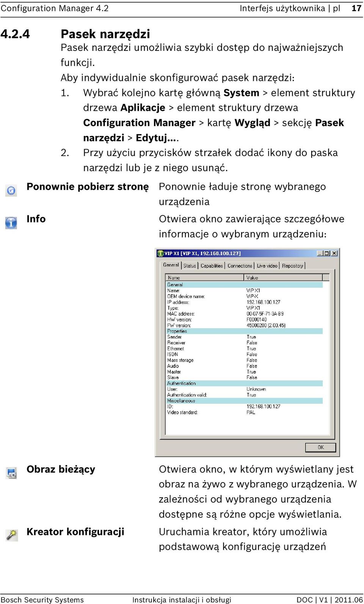Click the ID: row label
364x604 pixels.
[x=170, y=407]
